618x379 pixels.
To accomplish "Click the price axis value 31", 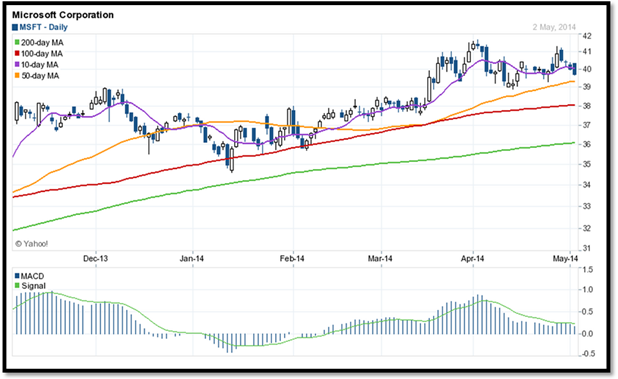I will (x=587, y=249).
